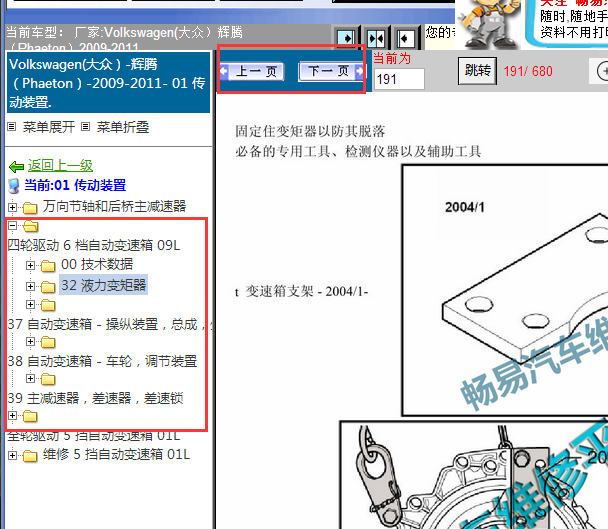Click the 菜单折叠 list icon

coord(86,127)
